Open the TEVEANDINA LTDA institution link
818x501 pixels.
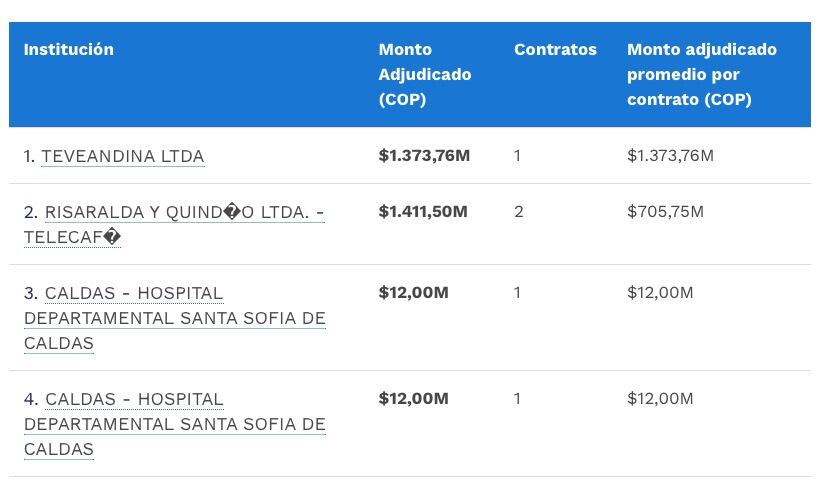point(122,156)
